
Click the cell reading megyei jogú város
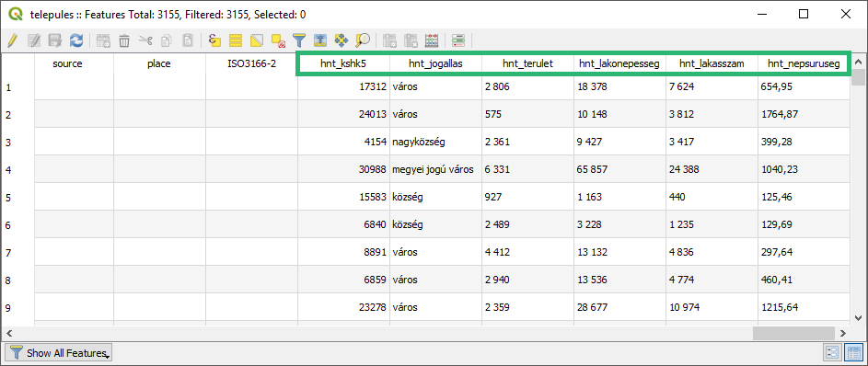pos(435,170)
